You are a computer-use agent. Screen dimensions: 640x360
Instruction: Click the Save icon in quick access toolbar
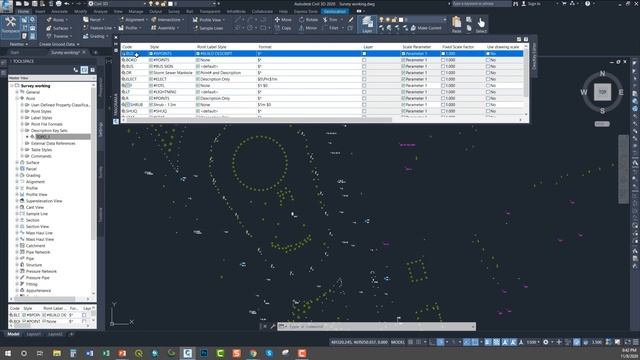(x=35, y=4)
